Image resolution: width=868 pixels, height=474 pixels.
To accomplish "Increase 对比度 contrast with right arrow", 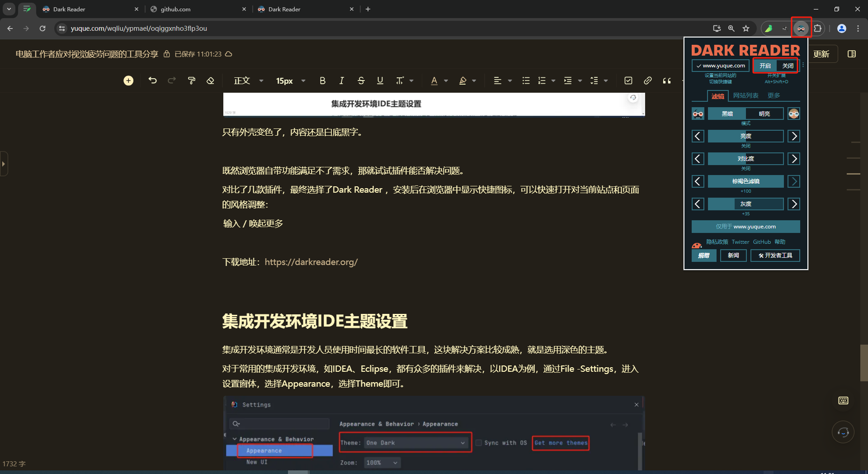I will pyautogui.click(x=794, y=159).
